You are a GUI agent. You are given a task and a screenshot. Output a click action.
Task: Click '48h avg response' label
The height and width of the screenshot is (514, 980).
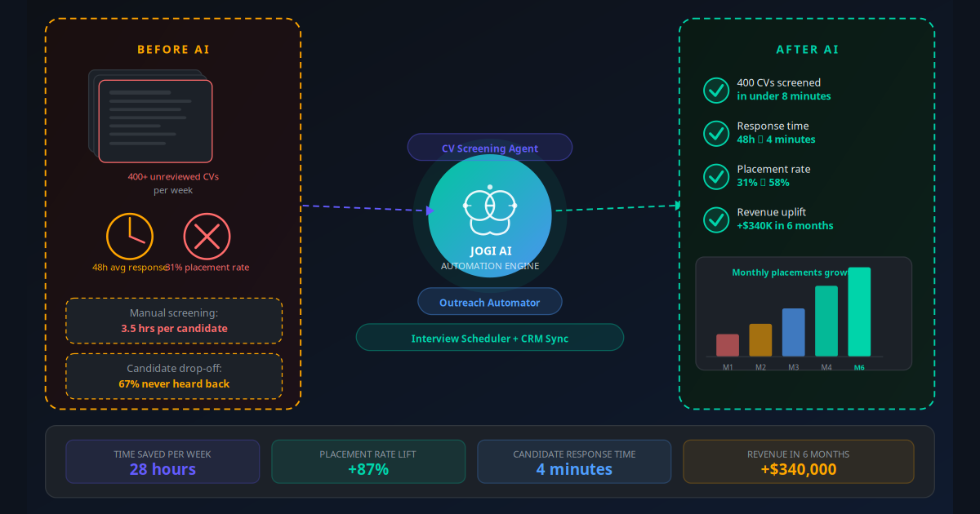click(x=130, y=268)
